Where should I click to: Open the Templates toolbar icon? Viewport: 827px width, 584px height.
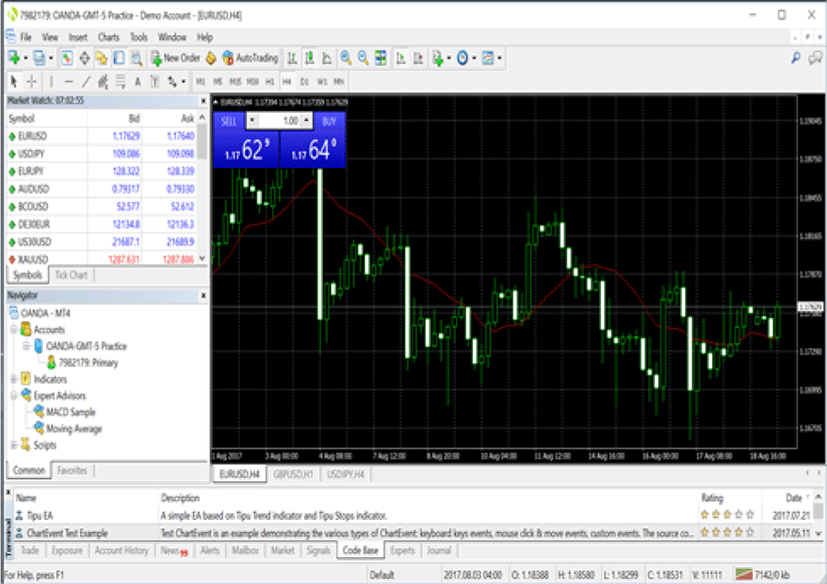(x=488, y=58)
